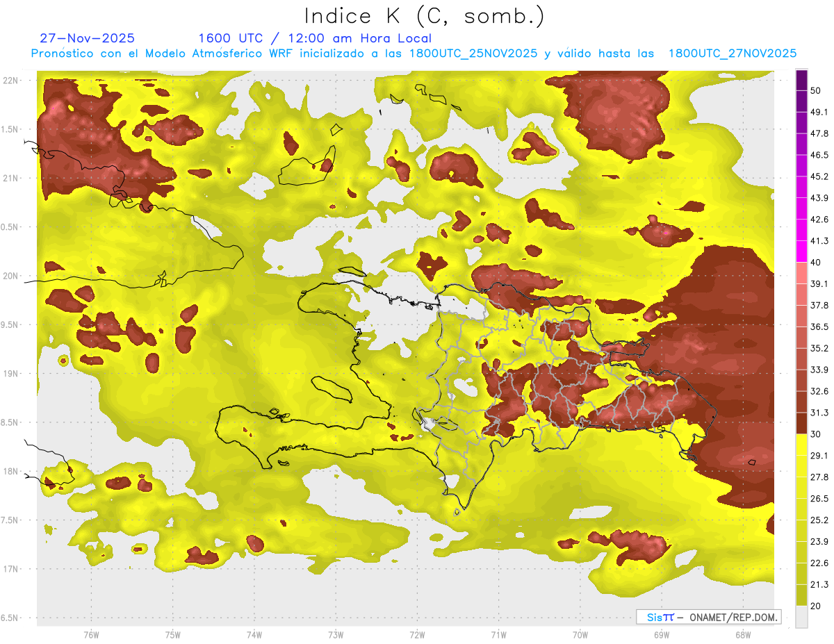Click colorbar label "30"
834x644 pixels.
pyautogui.click(x=817, y=434)
